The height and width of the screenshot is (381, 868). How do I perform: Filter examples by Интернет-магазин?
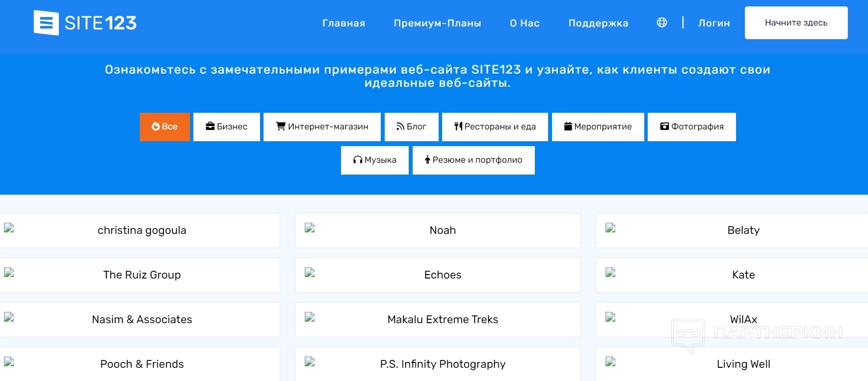click(322, 127)
